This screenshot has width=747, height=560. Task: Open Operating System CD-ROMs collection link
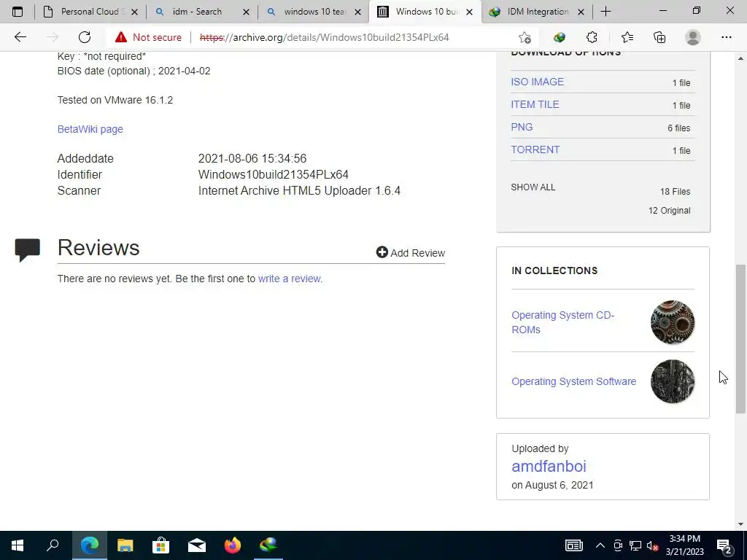tap(562, 322)
